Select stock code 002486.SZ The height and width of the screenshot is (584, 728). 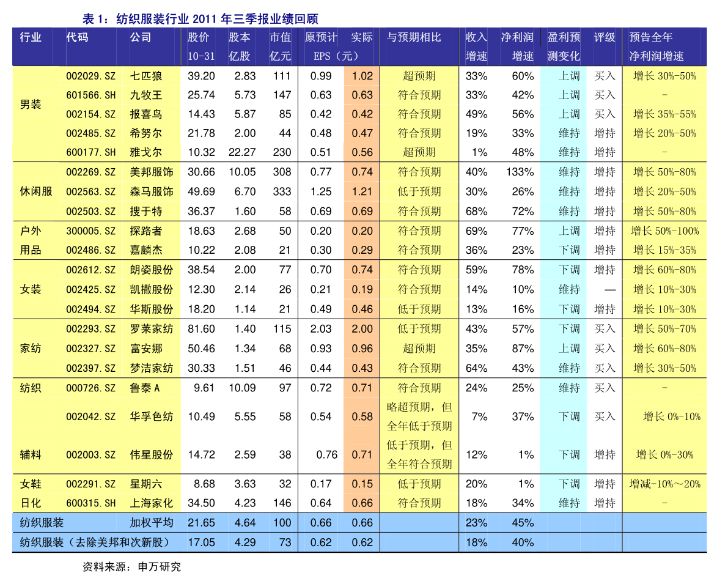(x=90, y=250)
